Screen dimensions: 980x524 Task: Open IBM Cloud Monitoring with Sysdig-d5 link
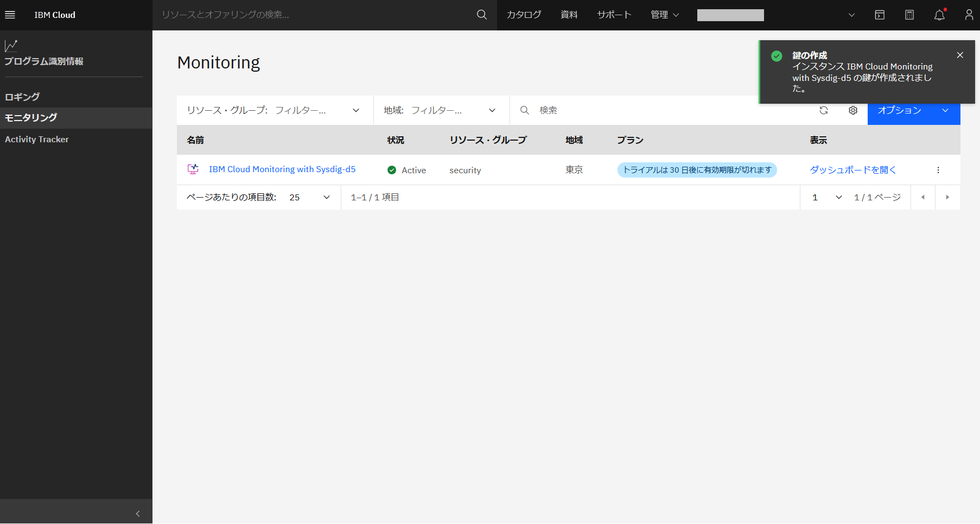282,169
